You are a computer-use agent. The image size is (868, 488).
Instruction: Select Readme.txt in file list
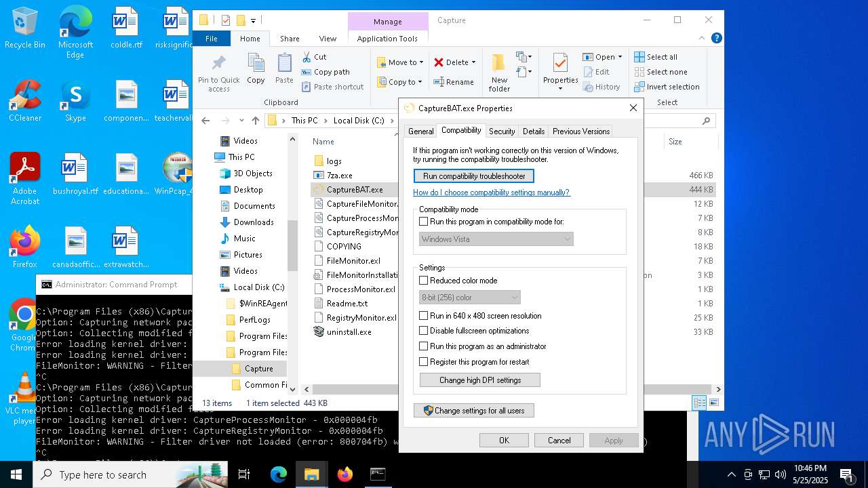tap(347, 304)
